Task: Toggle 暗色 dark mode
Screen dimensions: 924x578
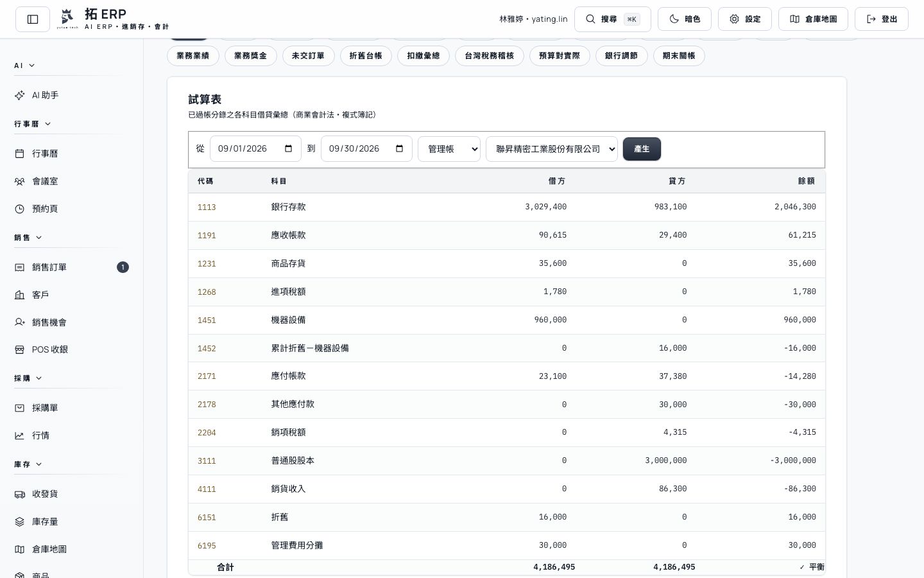Action: [685, 19]
